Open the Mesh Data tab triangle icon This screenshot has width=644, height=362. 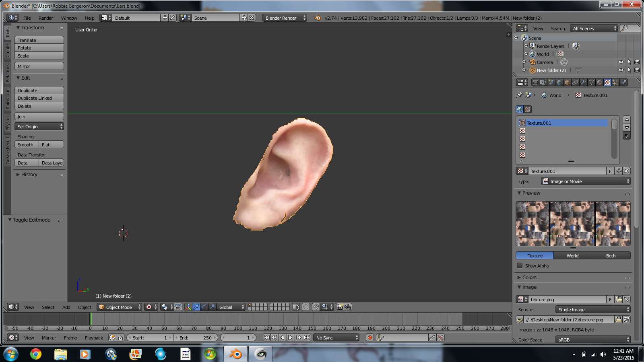[591, 82]
